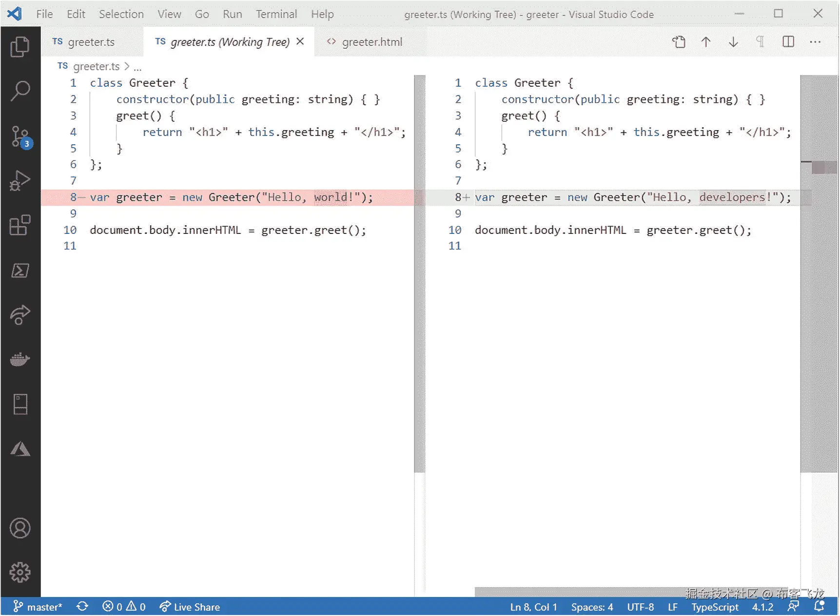Go to previous change with up arrow

705,42
